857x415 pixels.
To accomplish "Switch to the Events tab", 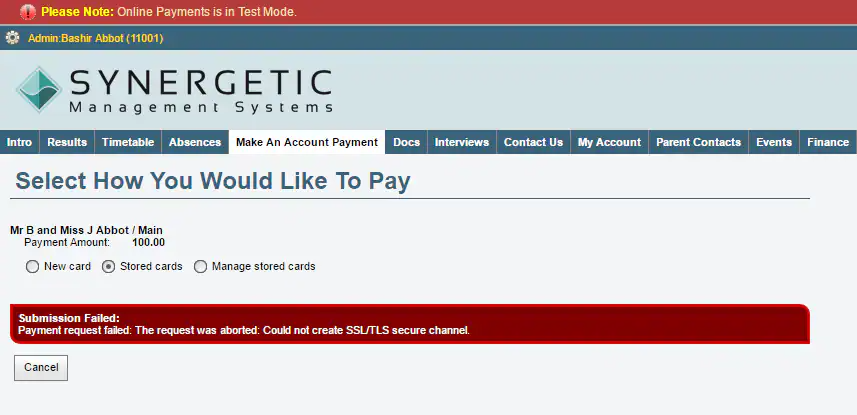I will point(774,142).
